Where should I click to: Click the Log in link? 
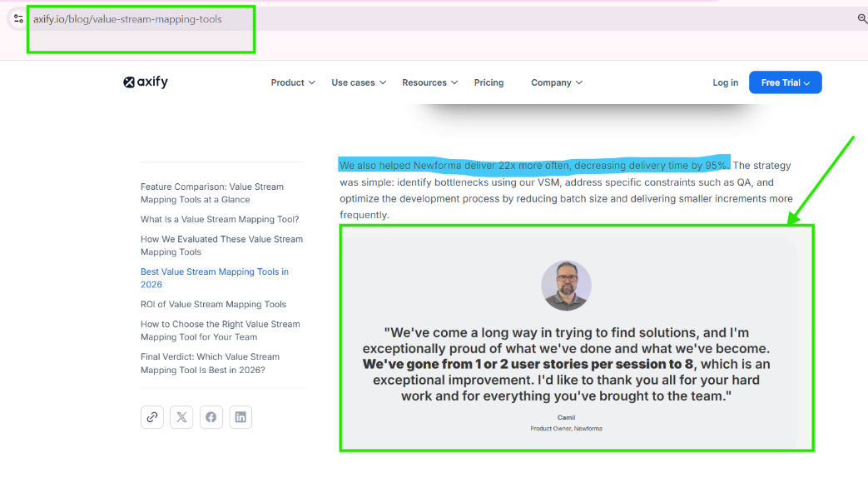tap(725, 82)
